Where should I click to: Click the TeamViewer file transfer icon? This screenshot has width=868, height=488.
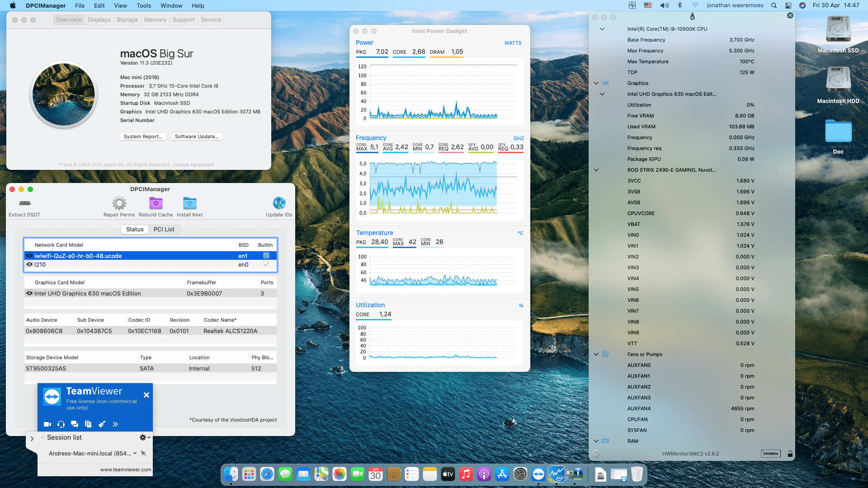point(88,424)
